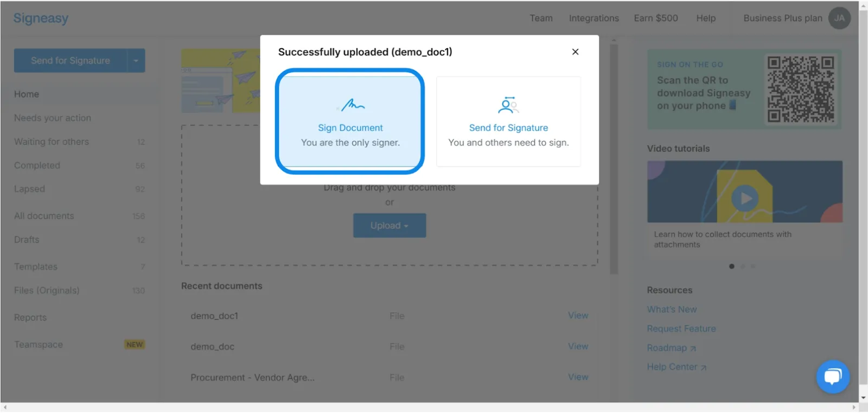Click the multiple signers people icon
The image size is (868, 413).
pos(508,105)
